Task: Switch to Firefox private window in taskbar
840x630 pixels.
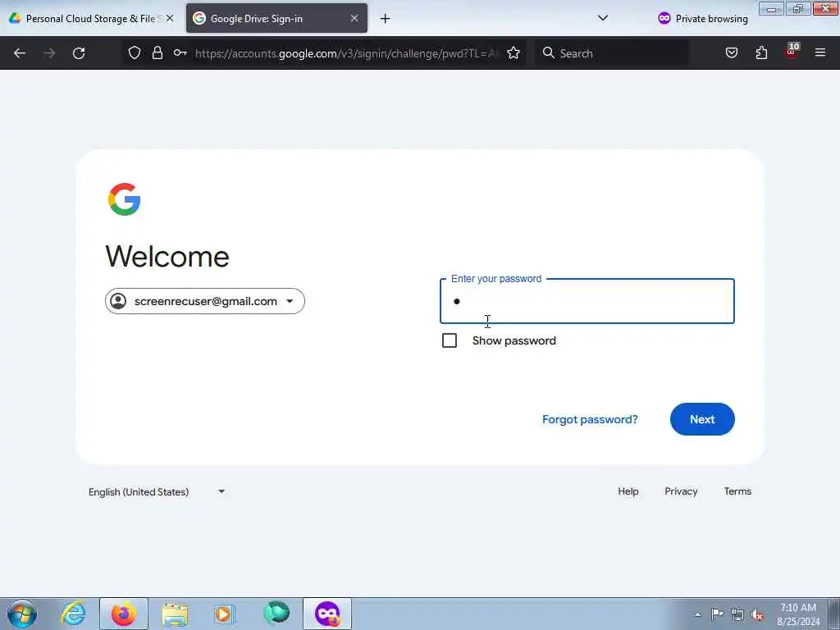Action: 327,614
